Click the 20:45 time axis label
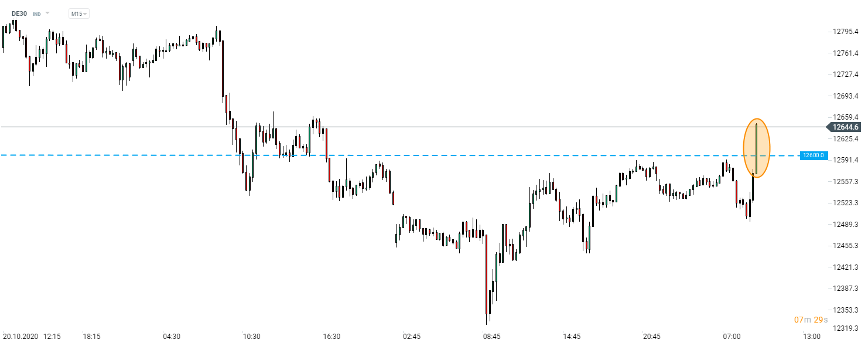The height and width of the screenshot is (346, 868). 651,337
